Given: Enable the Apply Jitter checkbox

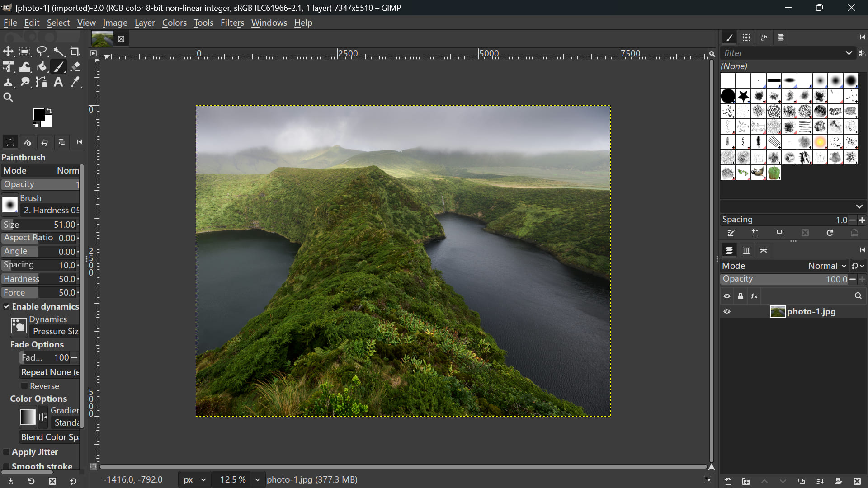Looking at the screenshot, I should [x=7, y=452].
